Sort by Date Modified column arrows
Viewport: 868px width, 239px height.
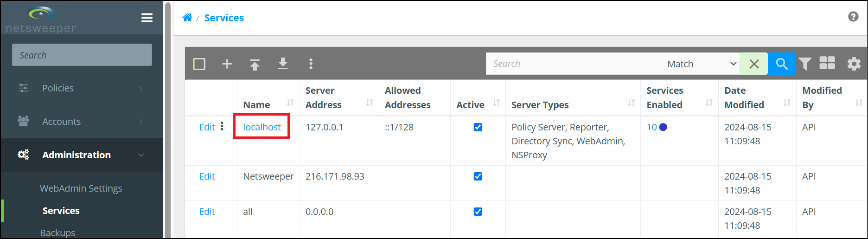click(x=787, y=103)
